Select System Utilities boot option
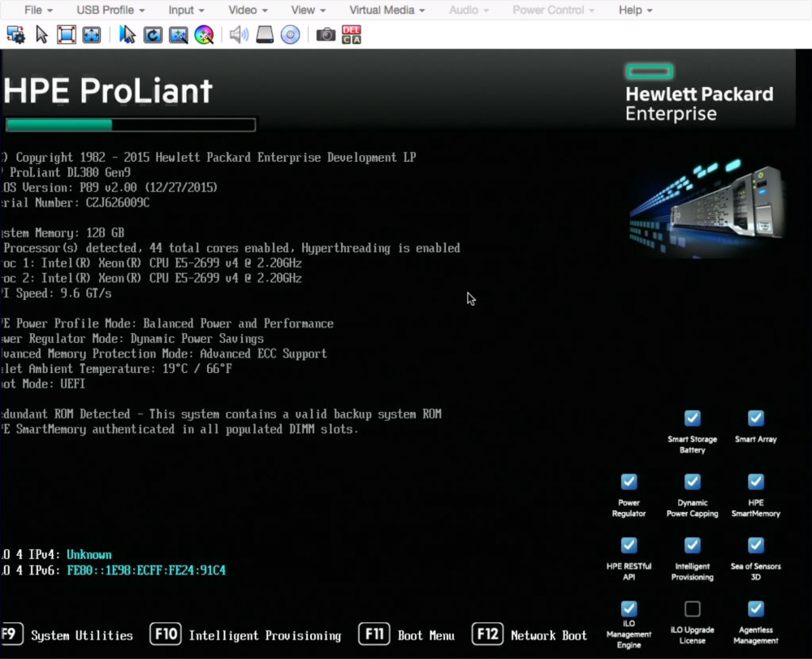 [x=82, y=635]
